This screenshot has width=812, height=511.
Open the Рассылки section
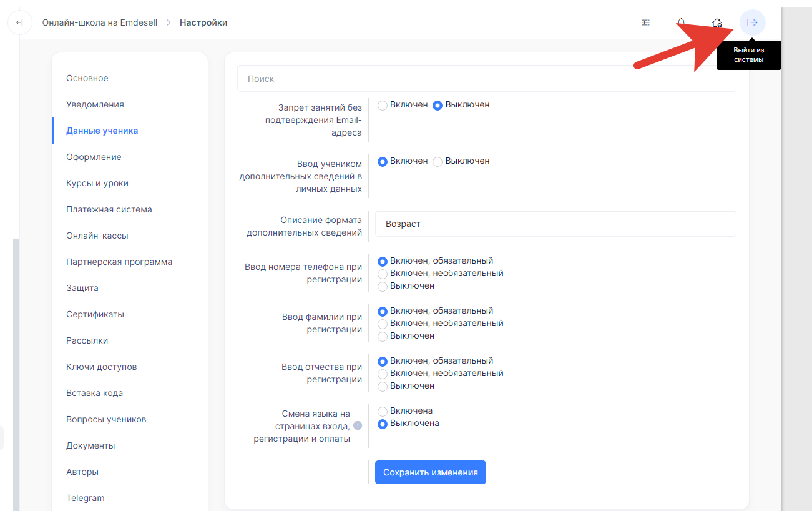click(x=87, y=340)
